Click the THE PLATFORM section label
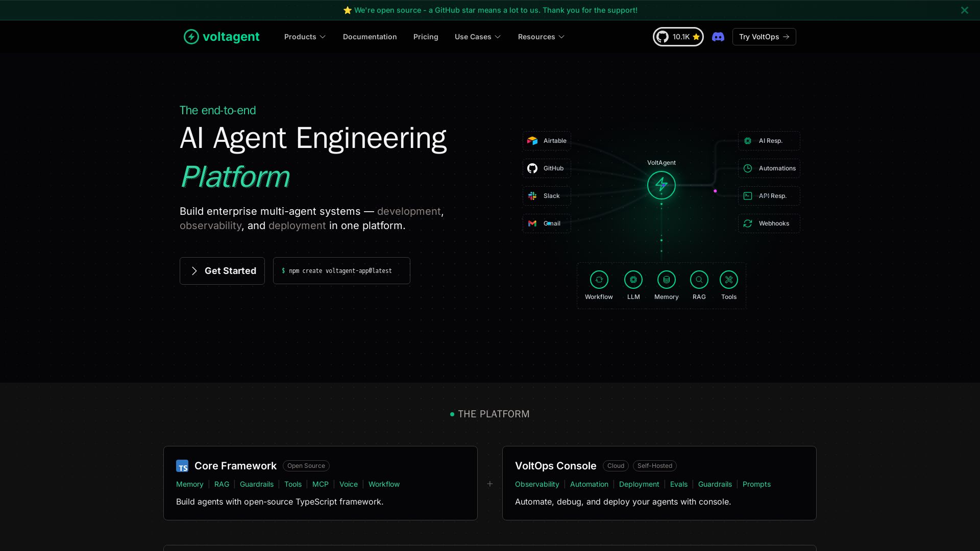Screen dimensions: 980x551 494,414
